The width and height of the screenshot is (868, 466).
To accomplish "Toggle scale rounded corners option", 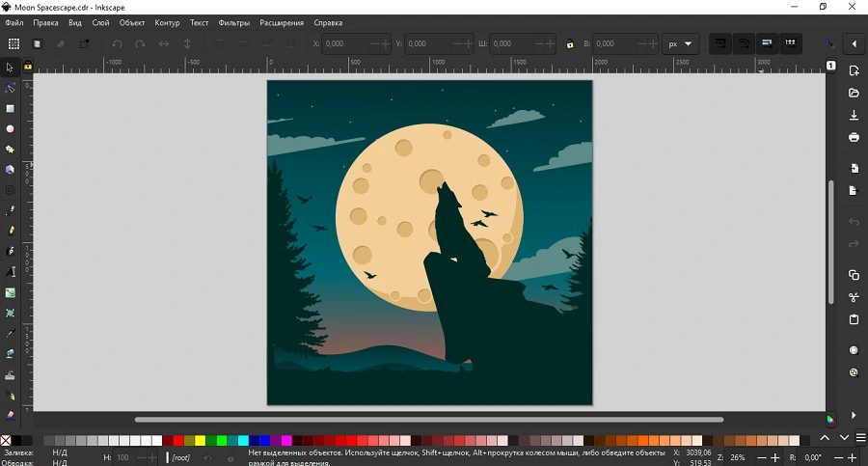I will [x=744, y=43].
